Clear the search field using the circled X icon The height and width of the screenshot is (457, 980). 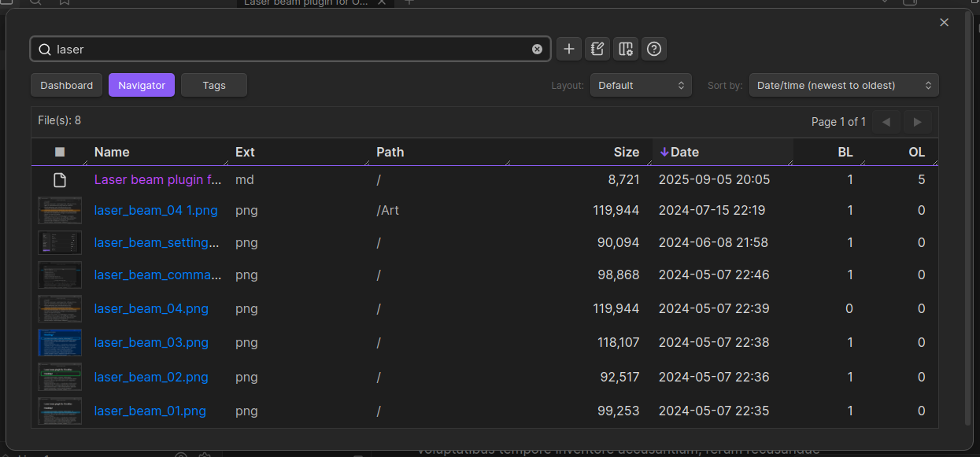pos(537,49)
